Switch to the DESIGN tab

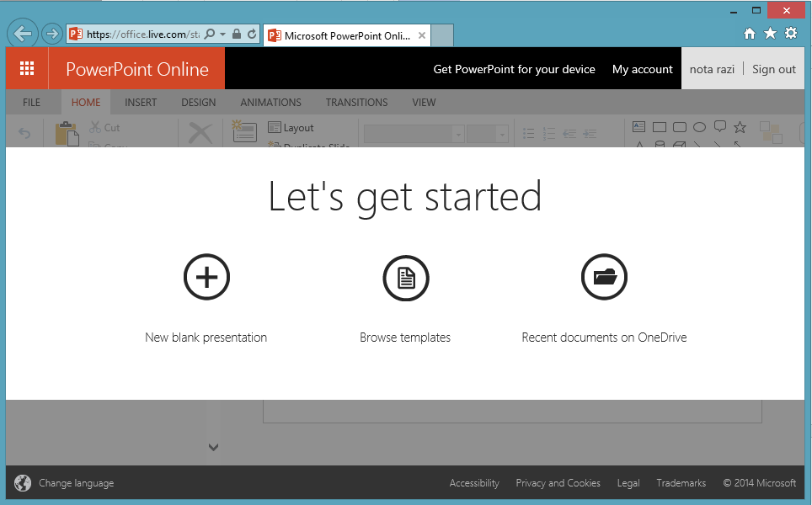point(198,103)
